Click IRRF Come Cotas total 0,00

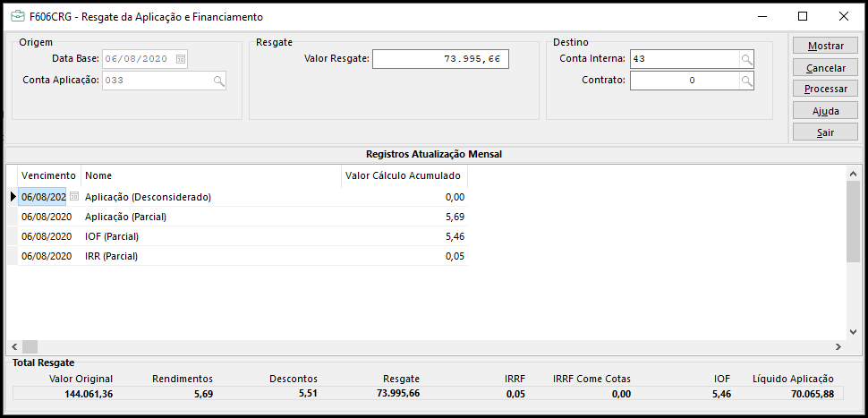[x=620, y=394]
